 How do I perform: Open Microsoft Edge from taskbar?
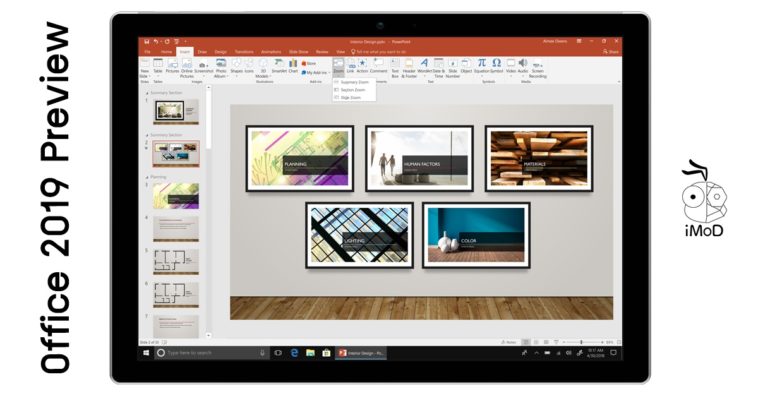[294, 353]
